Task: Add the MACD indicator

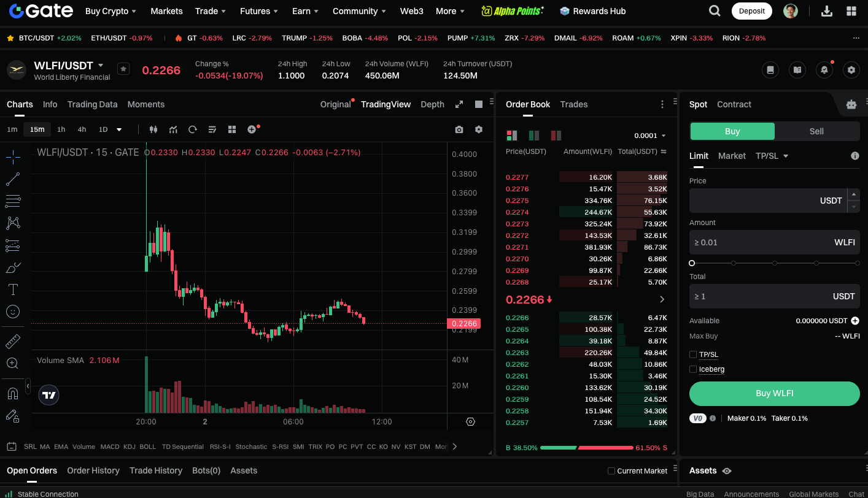Action: click(x=110, y=446)
